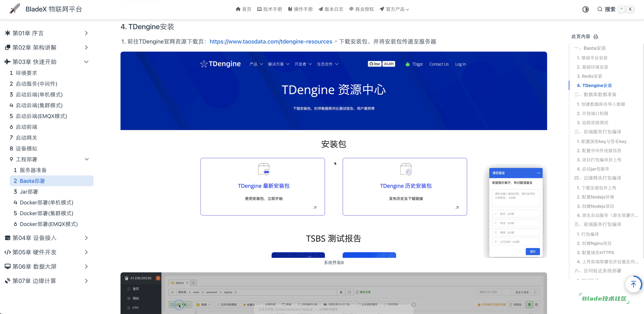644x314 pixels.
Task: Expand 官方产品 dropdown menu
Action: point(394,9)
